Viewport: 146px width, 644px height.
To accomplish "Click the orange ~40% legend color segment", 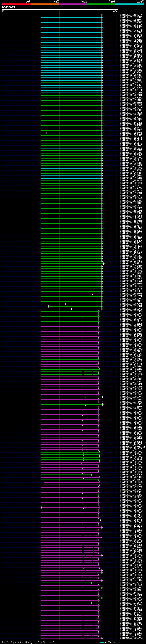I will tap(45, 4).
